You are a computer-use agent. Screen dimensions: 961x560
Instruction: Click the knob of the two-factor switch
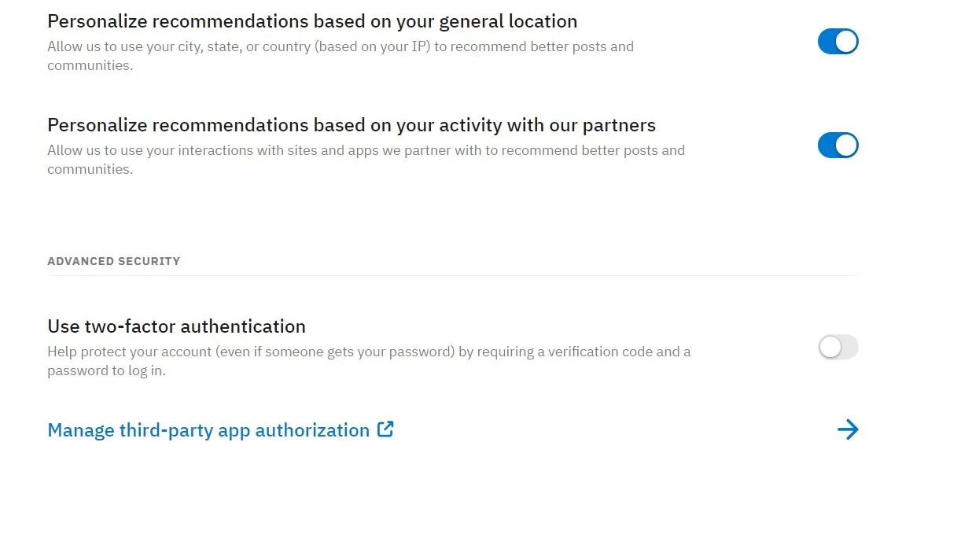830,347
